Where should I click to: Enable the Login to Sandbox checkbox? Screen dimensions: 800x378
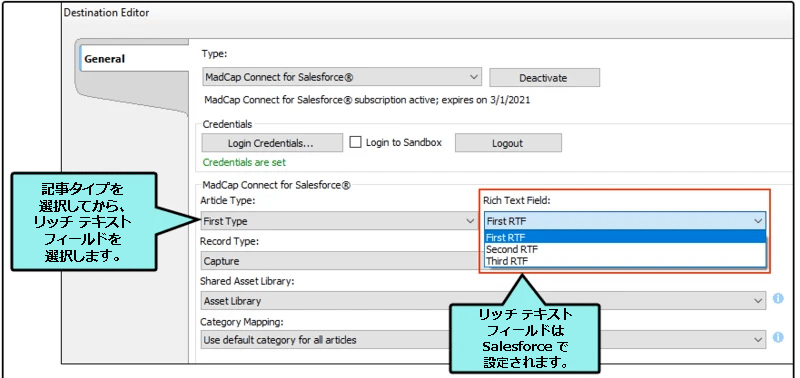point(355,142)
